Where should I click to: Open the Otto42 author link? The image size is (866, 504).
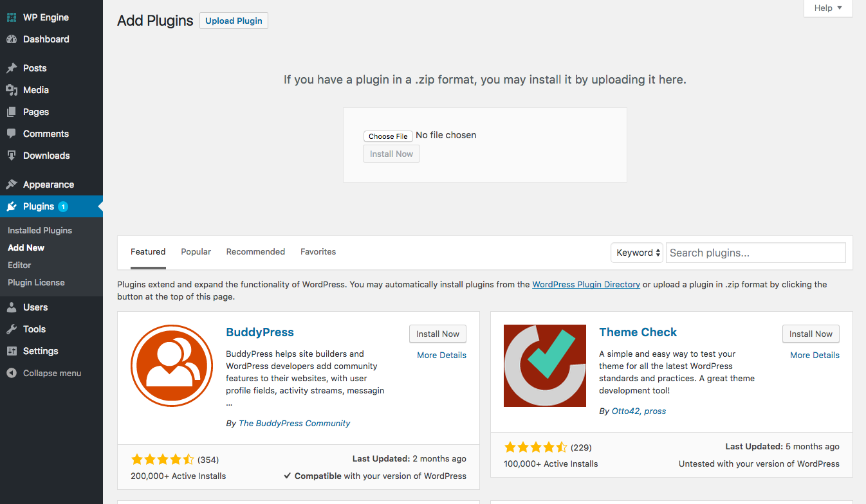point(625,411)
